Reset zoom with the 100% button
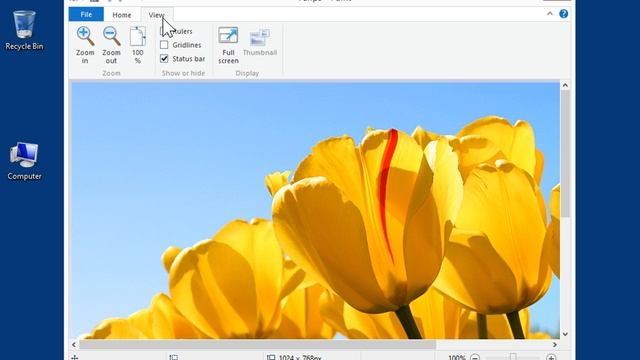Viewport: 640px width, 360px height. point(138,45)
